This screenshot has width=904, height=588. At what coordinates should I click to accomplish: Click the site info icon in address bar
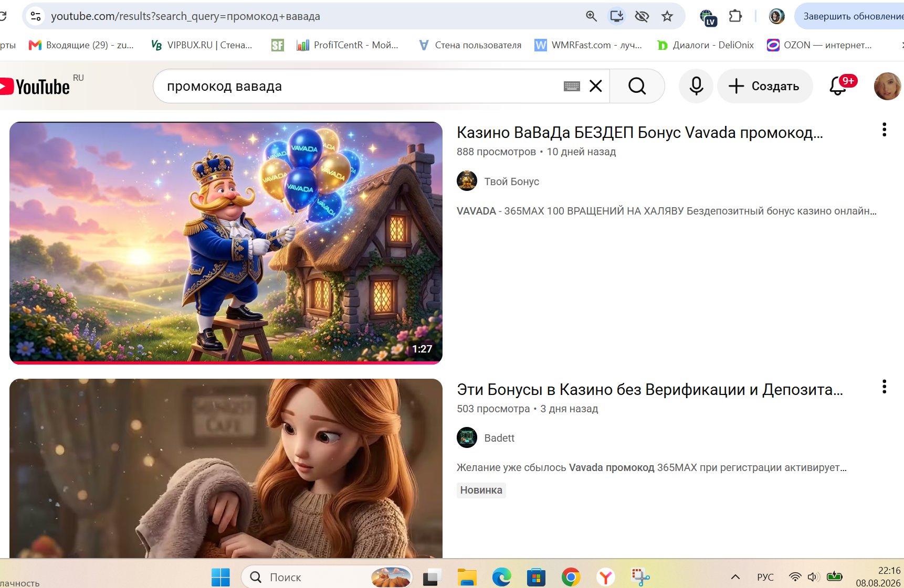click(x=36, y=16)
